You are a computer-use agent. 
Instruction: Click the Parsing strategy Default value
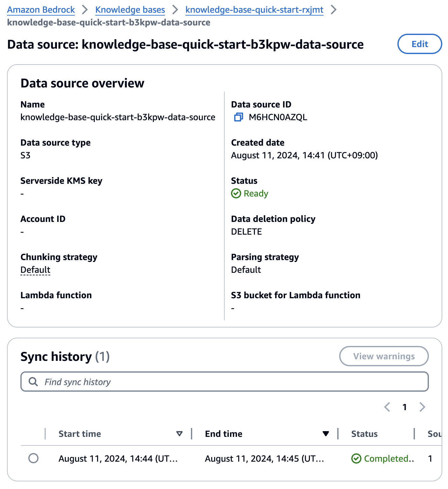(246, 270)
